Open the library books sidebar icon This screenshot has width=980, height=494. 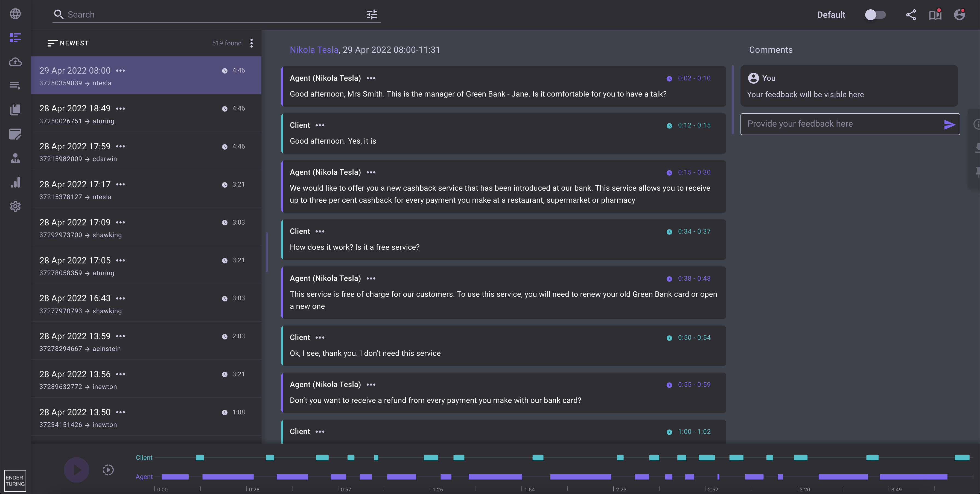point(15,110)
